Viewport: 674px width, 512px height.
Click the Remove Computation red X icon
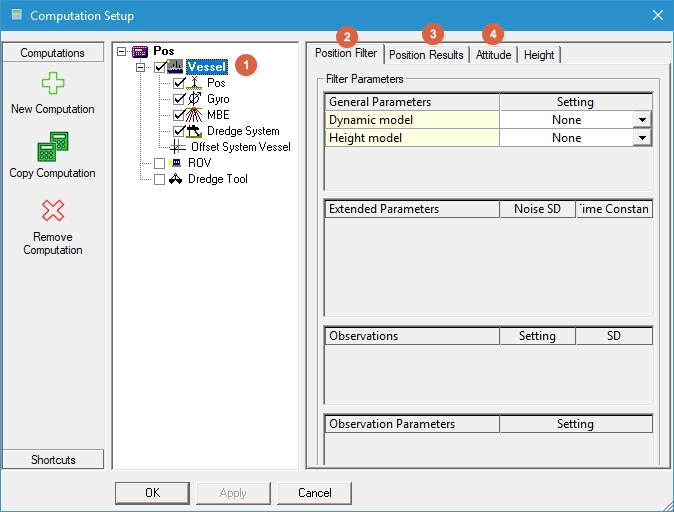(x=52, y=210)
